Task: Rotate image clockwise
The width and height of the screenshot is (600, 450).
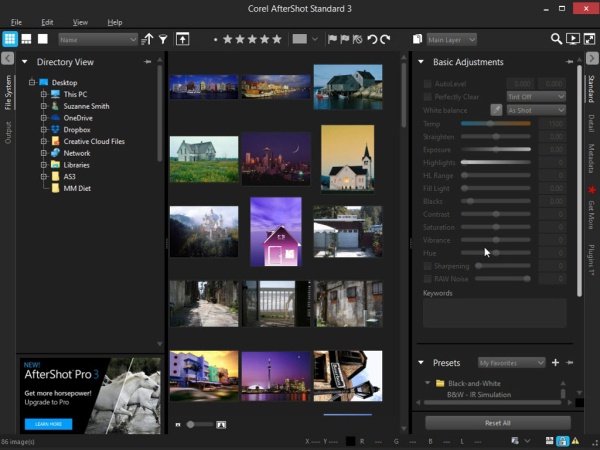Action: (x=385, y=39)
